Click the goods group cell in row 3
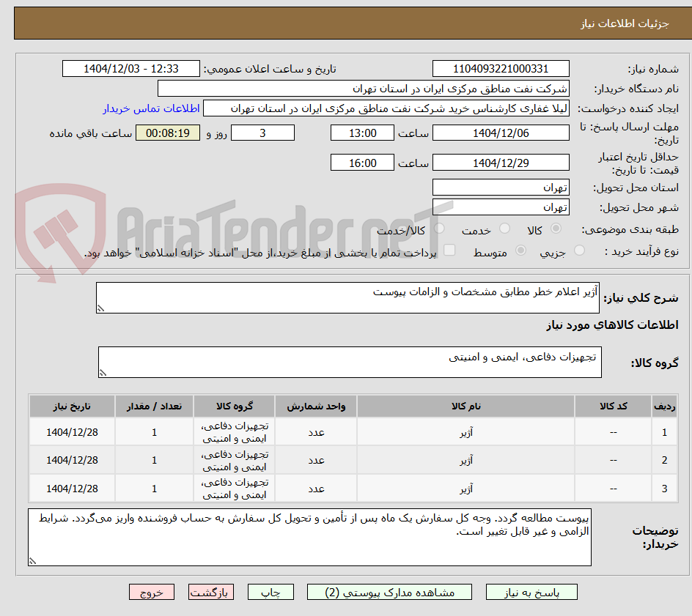This screenshot has width=692, height=616. coord(235,489)
